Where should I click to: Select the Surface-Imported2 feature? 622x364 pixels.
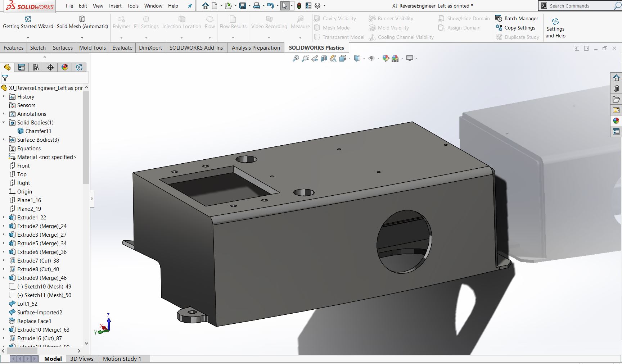36,312
